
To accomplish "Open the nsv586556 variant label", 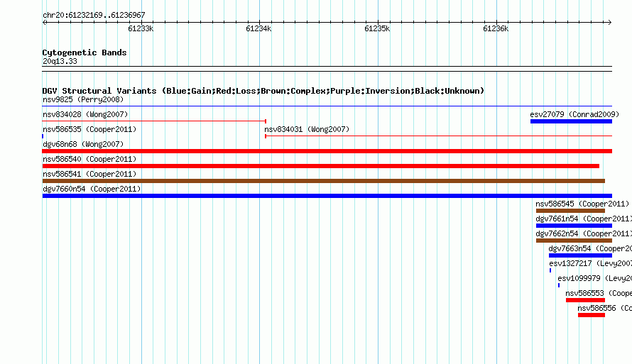I will click(x=604, y=308).
